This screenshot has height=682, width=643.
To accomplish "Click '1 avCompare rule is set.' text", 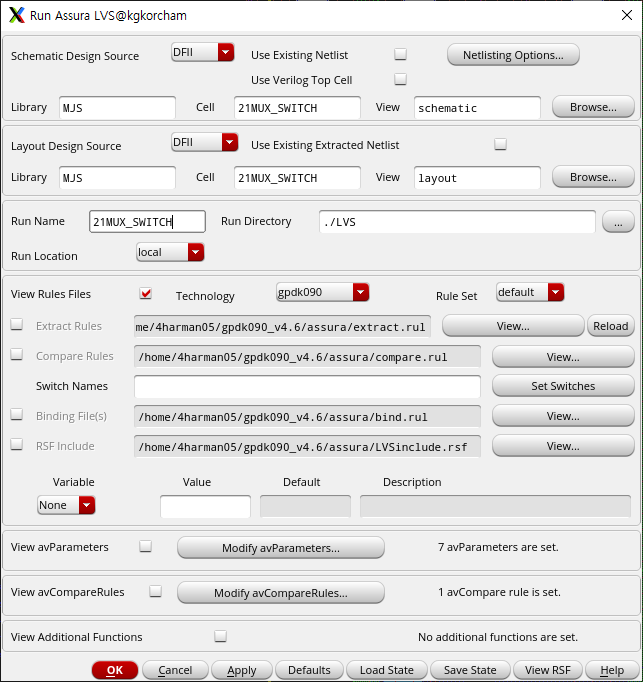I will pos(499,592).
